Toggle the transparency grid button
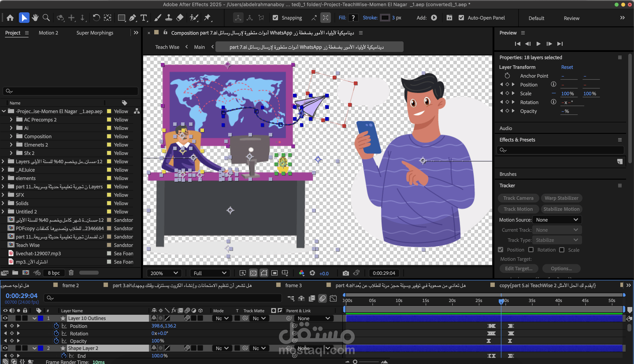 pyautogui.click(x=253, y=273)
